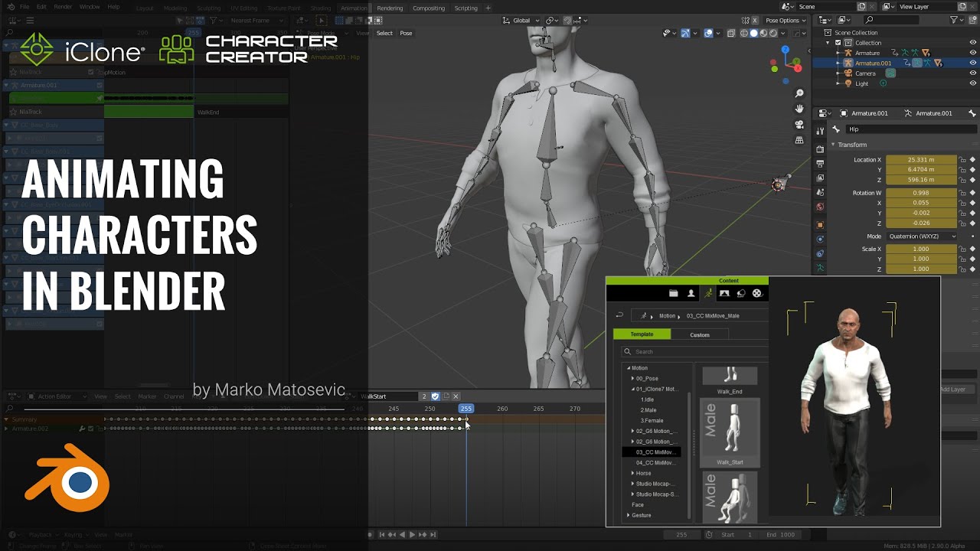980x551 pixels.
Task: Open the Quaternion (WXYZ) rotation Mode dropdown
Action: pyautogui.click(x=922, y=236)
